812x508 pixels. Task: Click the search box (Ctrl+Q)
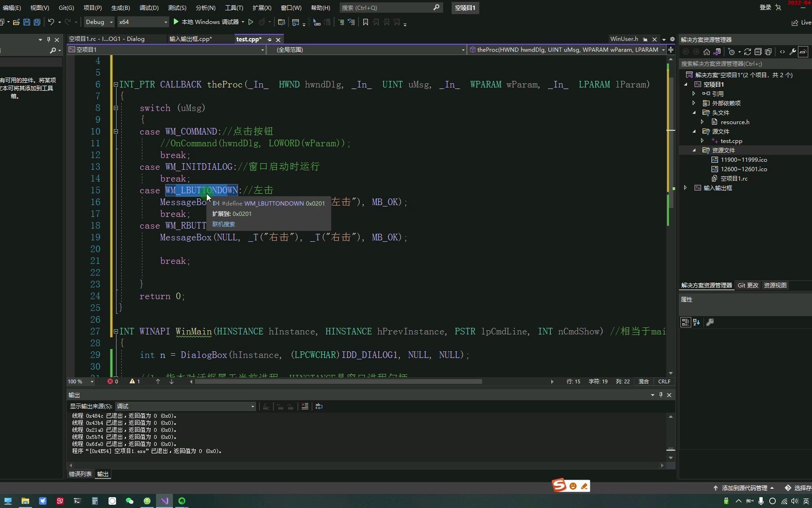tap(390, 8)
